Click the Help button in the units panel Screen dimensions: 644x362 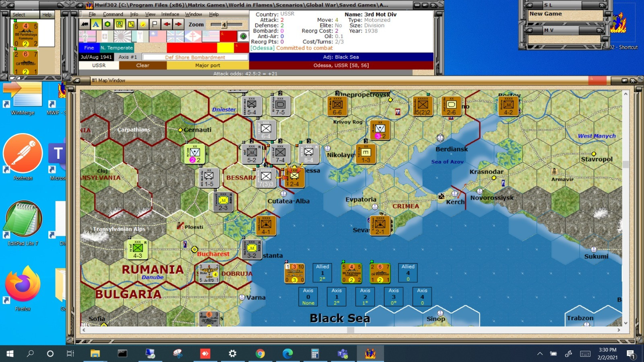47,14
